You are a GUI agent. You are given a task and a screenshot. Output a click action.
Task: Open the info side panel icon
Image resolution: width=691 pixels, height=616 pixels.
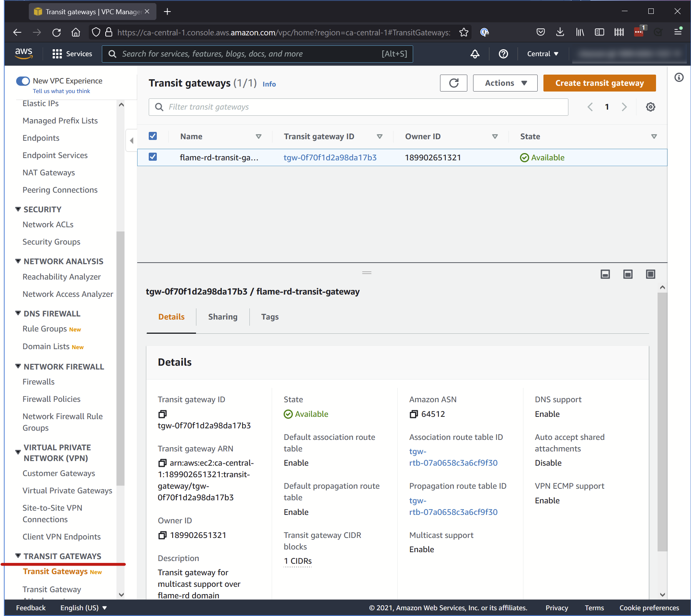point(679,78)
